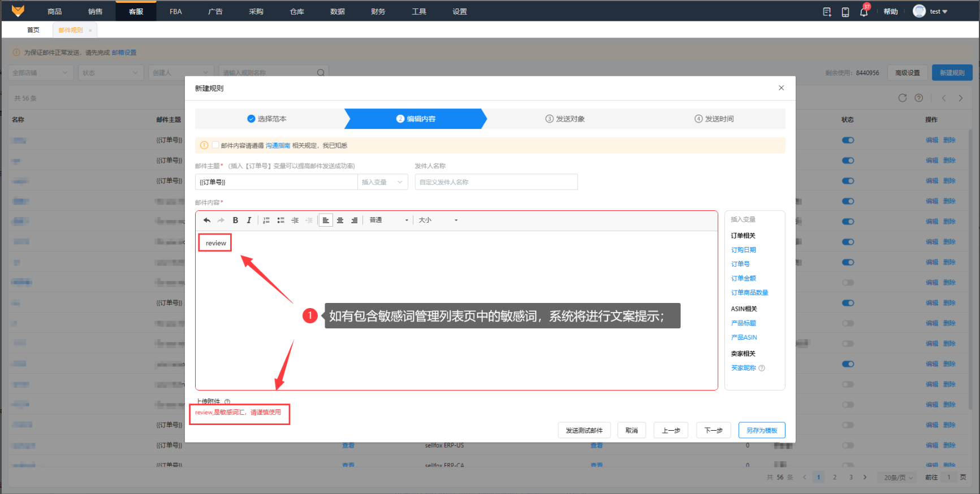Open the 普通 paragraph style dropdown
The image size is (980, 494).
[x=388, y=220]
